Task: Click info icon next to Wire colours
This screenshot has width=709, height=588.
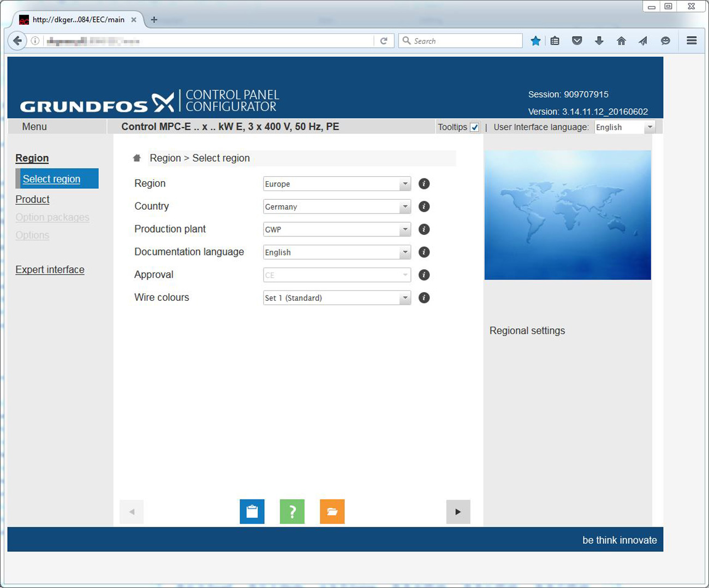Action: point(424,298)
